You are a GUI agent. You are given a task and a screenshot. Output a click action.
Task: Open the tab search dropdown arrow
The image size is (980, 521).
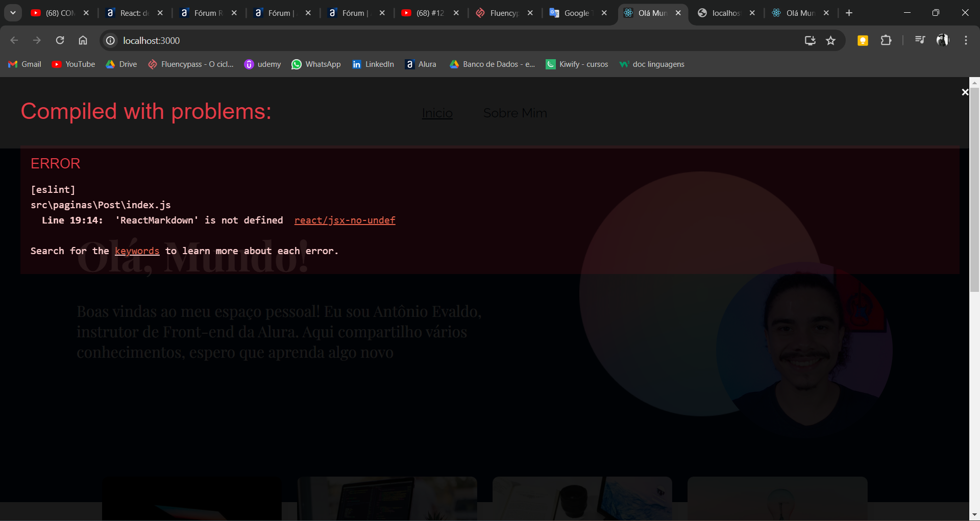(x=13, y=13)
